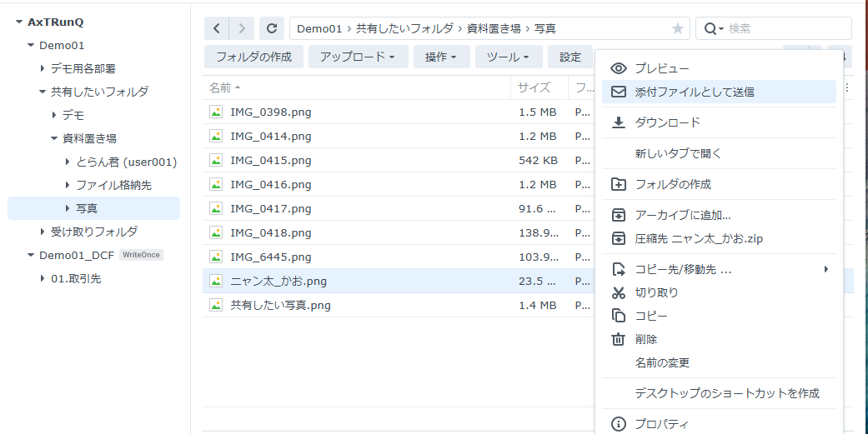Go back using the left arrow button

(217, 28)
